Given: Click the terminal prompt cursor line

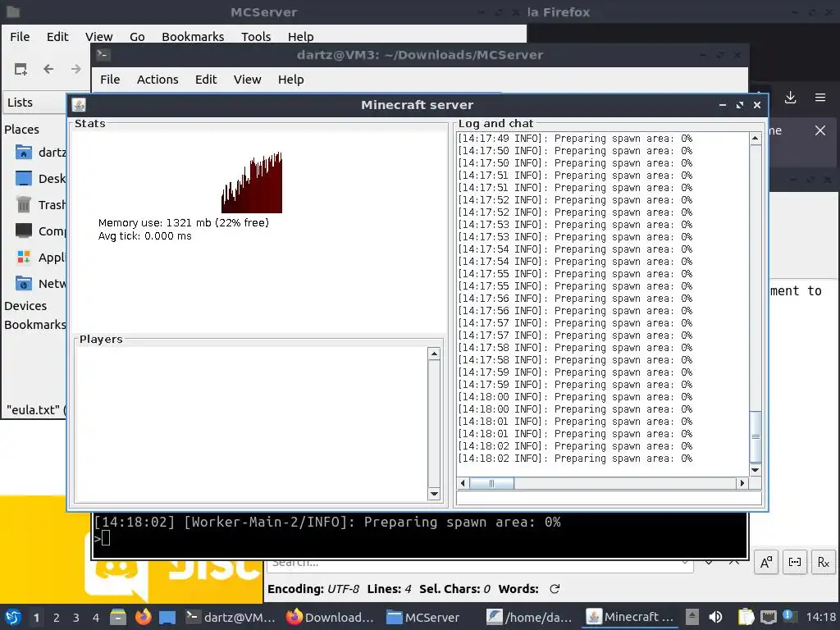Looking at the screenshot, I should click(102, 538).
